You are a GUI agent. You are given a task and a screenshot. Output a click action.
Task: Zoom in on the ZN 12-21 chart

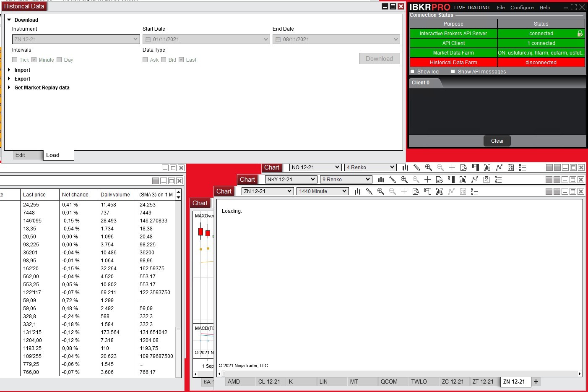pyautogui.click(x=381, y=191)
